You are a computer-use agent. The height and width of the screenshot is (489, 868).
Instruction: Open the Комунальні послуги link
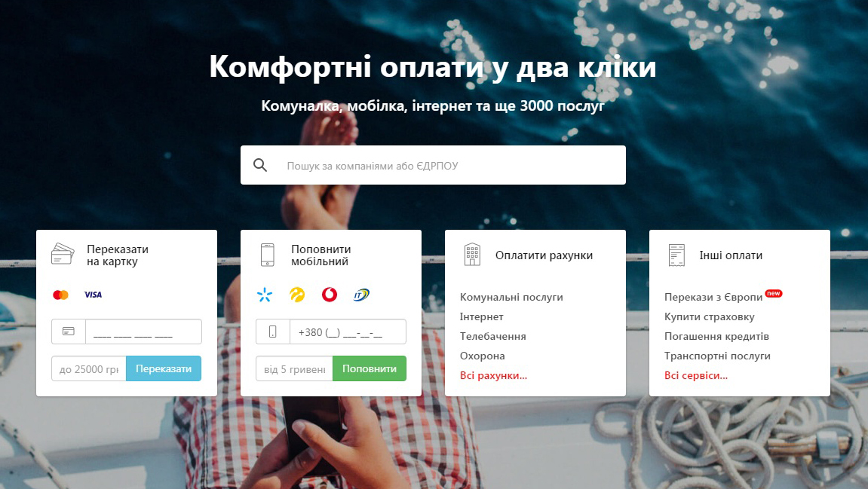[x=511, y=297]
